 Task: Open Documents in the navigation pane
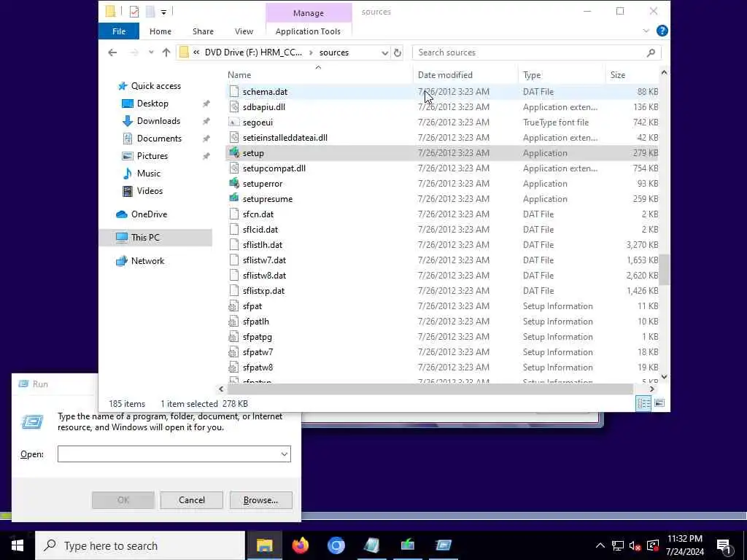click(x=159, y=139)
